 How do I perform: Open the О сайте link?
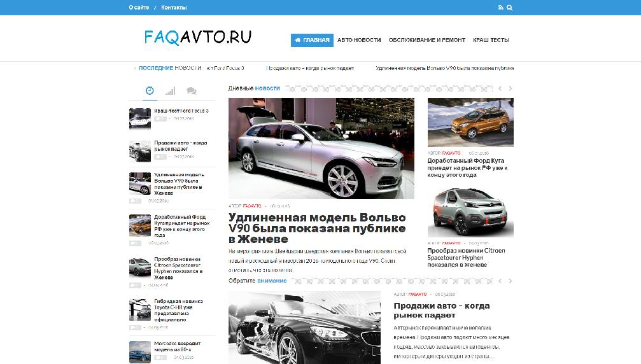[139, 8]
